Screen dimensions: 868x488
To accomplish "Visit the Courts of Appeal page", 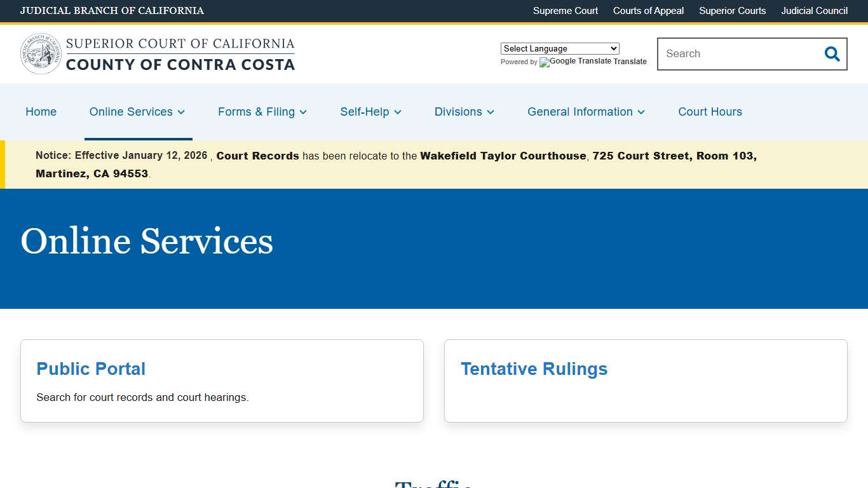I will click(x=648, y=11).
